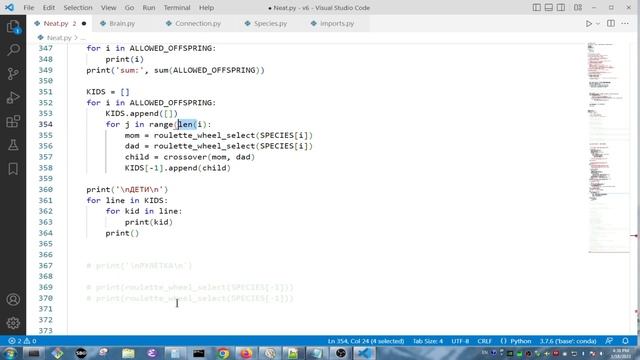Screen dimensions: 640x360
Task: Click 'print(kid)' on line 363
Action: click(x=149, y=222)
